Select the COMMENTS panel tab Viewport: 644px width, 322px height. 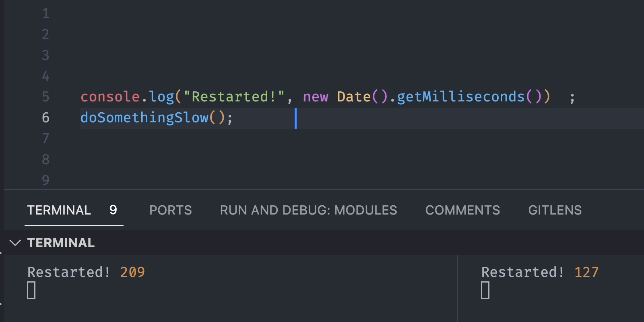tap(462, 210)
